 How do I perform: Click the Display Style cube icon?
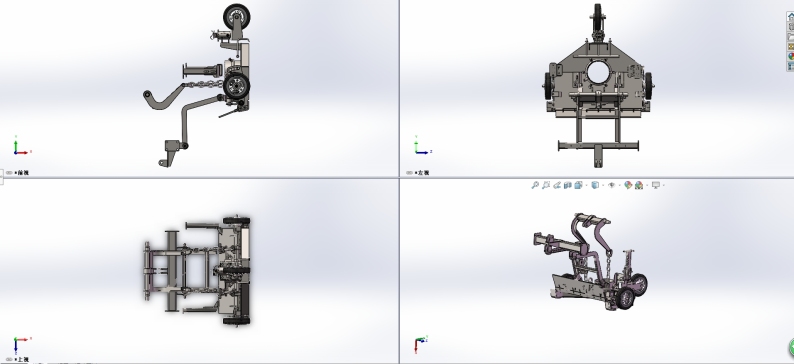pos(596,185)
